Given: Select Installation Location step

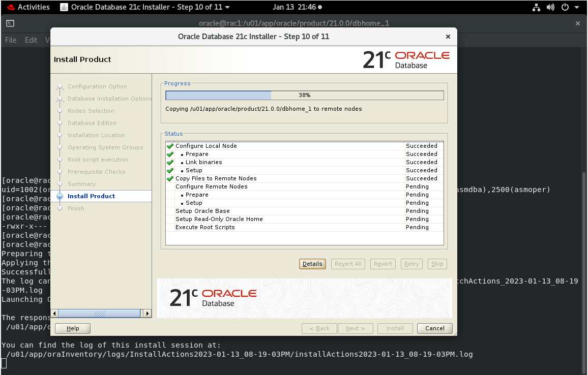Looking at the screenshot, I should [96, 135].
